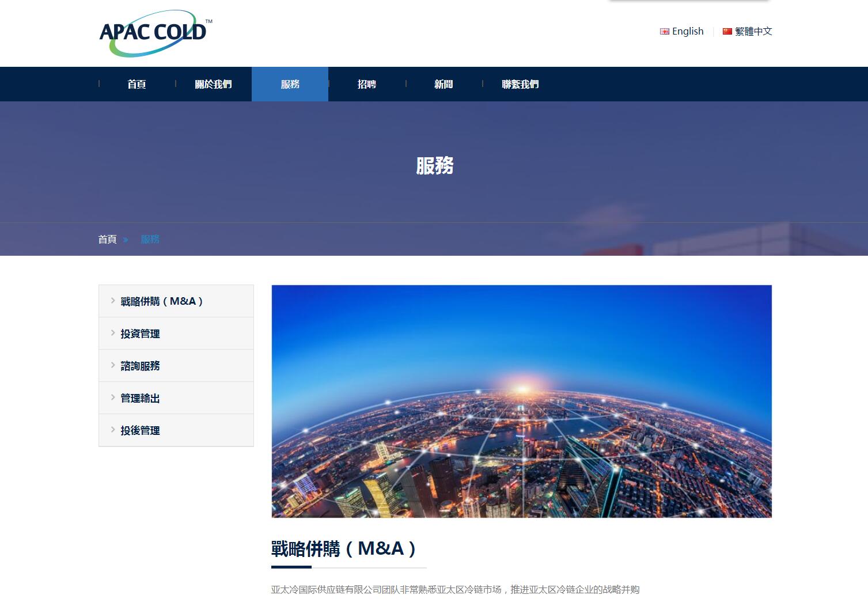Select 投後管理 in the sidebar
This screenshot has height=610, width=868.
176,430
